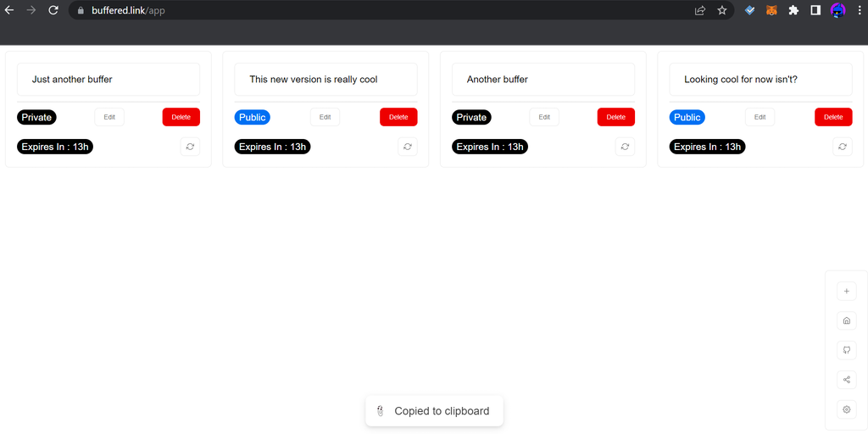Edit 'Looking cool for now isn't?' card
Image resolution: width=868 pixels, height=434 pixels.
point(760,117)
